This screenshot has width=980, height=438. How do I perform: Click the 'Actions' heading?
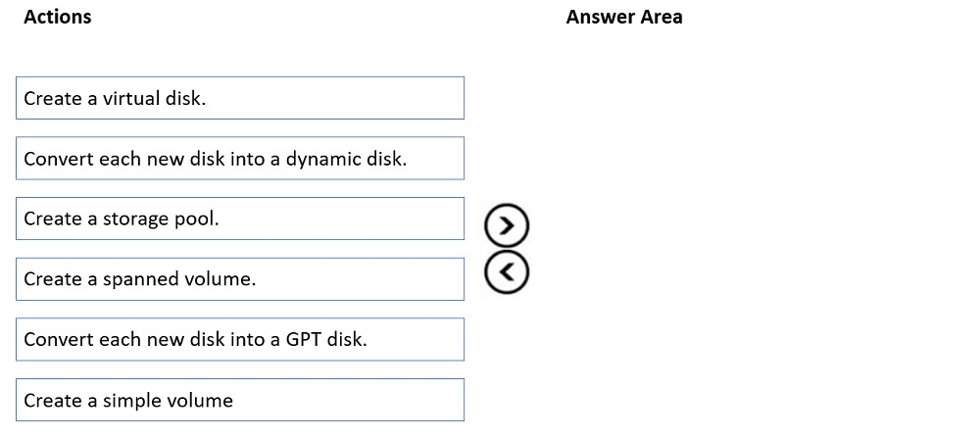[x=57, y=17]
